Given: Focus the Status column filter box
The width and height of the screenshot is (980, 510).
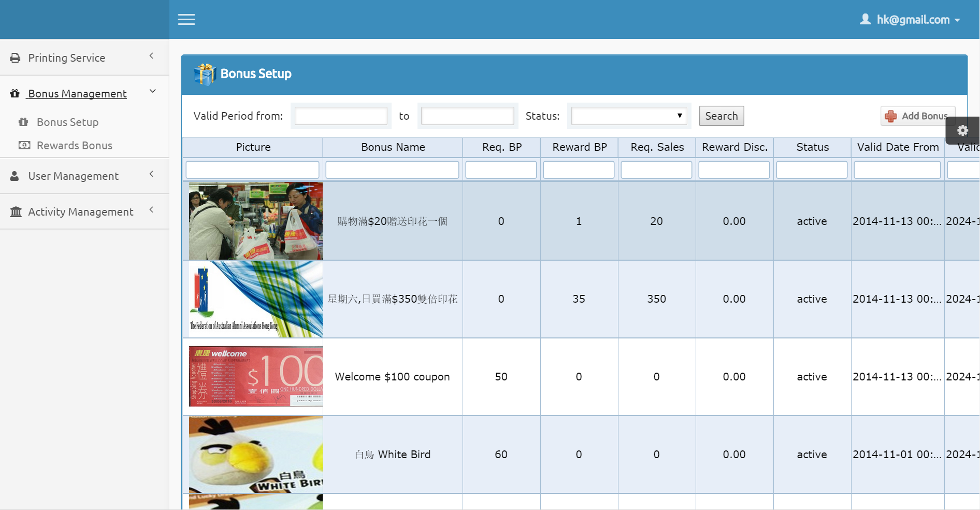Looking at the screenshot, I should point(812,170).
